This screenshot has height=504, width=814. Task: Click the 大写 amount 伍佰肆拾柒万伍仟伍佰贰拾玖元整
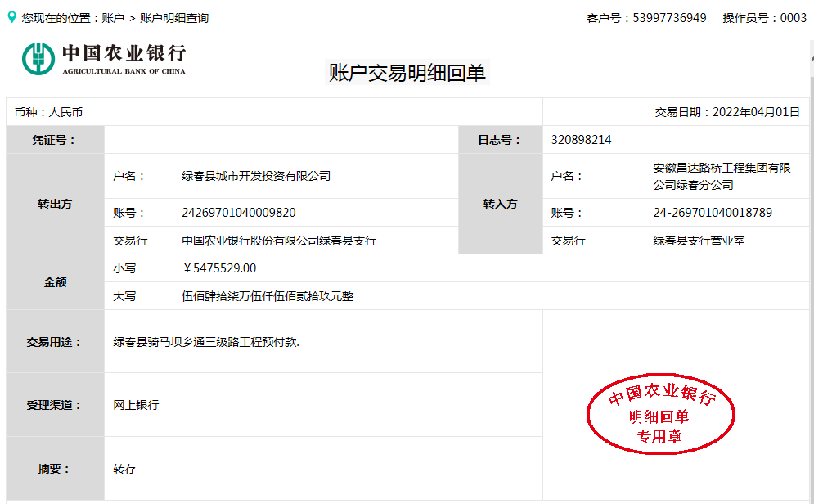click(x=268, y=296)
